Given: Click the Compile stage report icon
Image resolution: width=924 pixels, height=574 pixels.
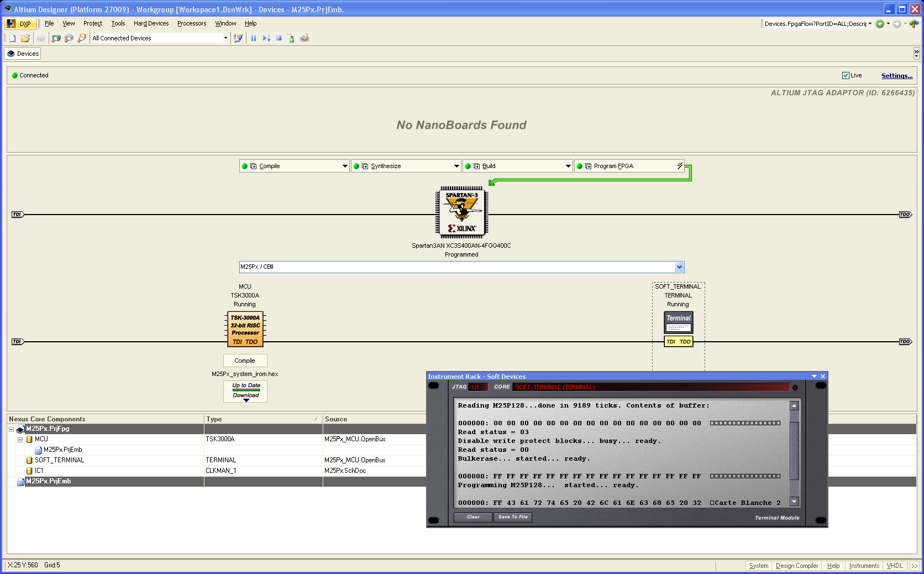Looking at the screenshot, I should click(x=254, y=166).
